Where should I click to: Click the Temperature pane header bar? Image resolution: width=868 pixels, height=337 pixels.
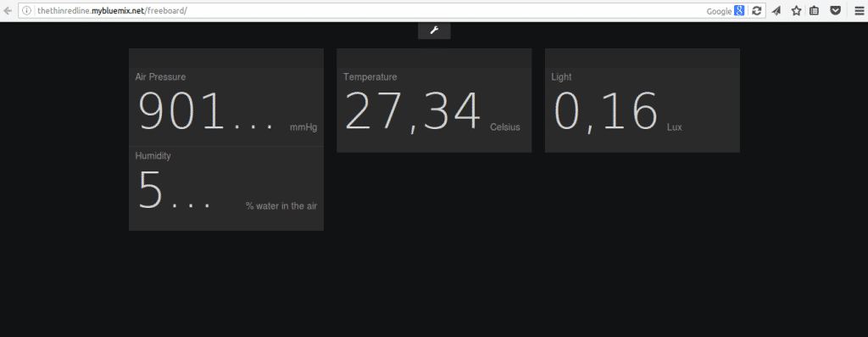click(434, 59)
